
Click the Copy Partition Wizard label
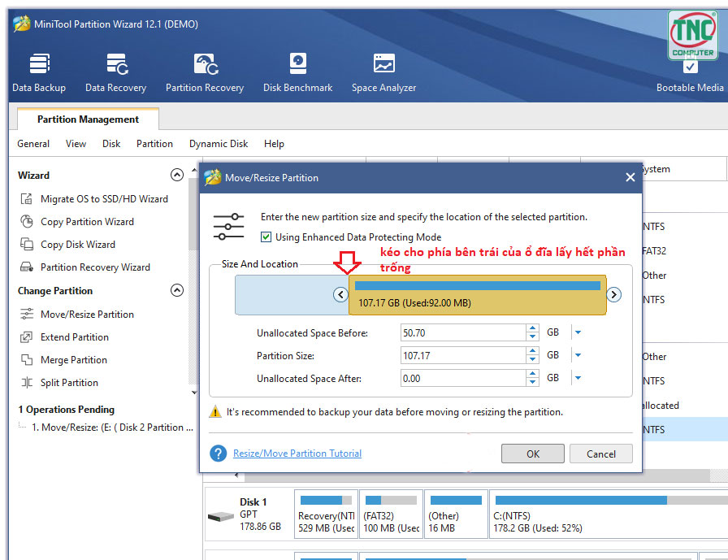(x=87, y=222)
